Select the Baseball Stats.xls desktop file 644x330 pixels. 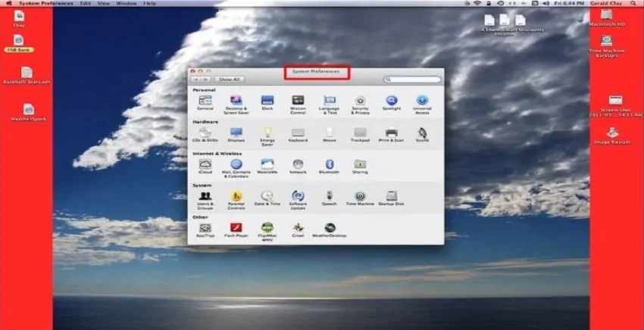coord(27,76)
